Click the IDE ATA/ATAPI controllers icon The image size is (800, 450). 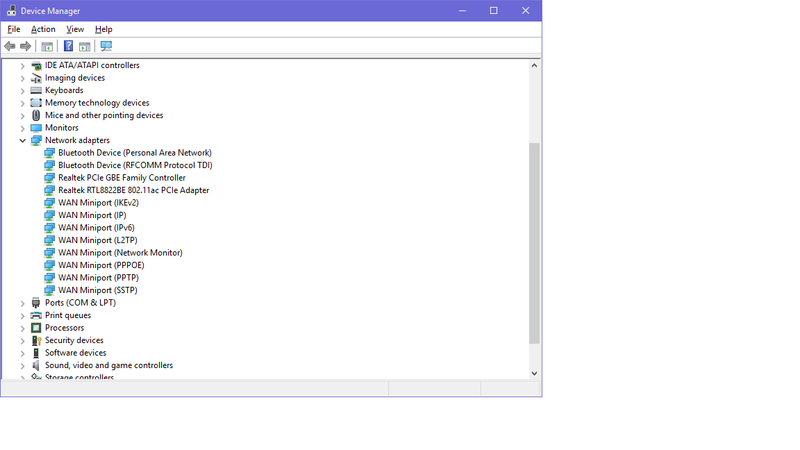click(36, 65)
